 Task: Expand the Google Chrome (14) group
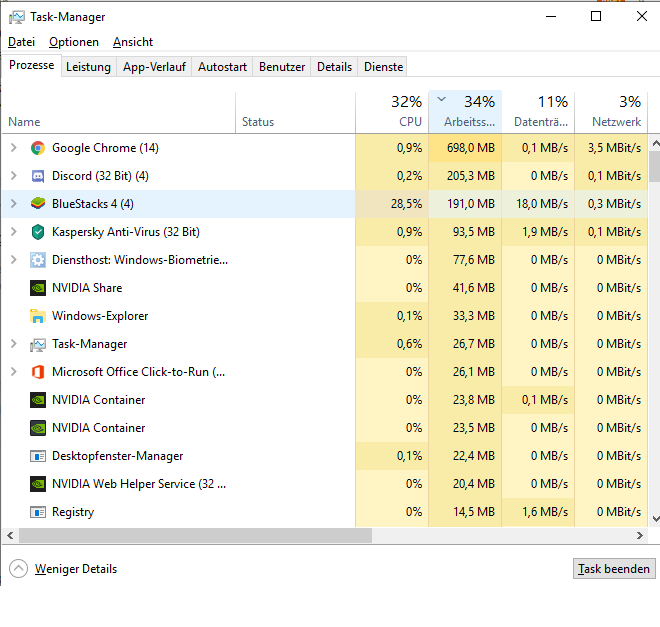(13, 148)
